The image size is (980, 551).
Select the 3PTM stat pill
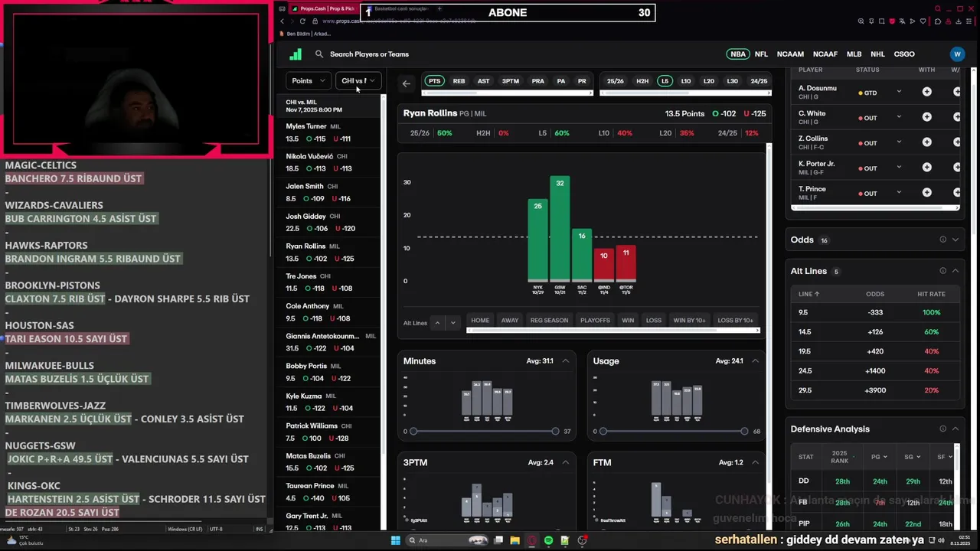point(510,81)
